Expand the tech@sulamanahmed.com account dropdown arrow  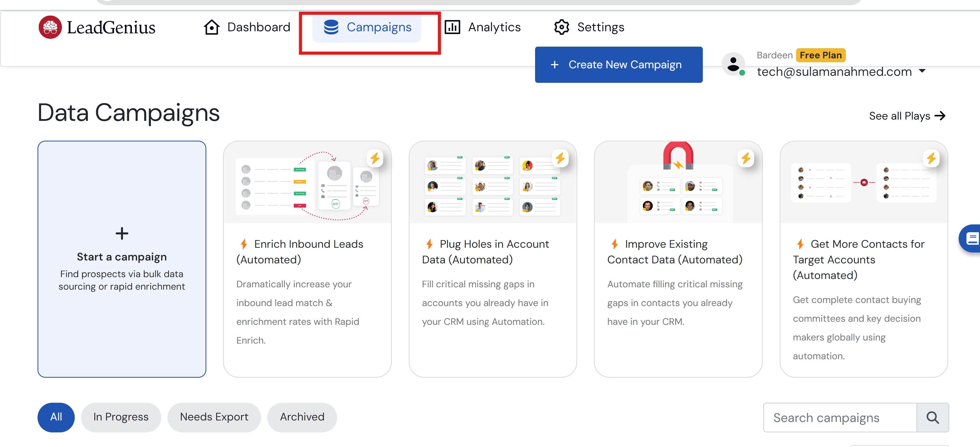(x=922, y=71)
